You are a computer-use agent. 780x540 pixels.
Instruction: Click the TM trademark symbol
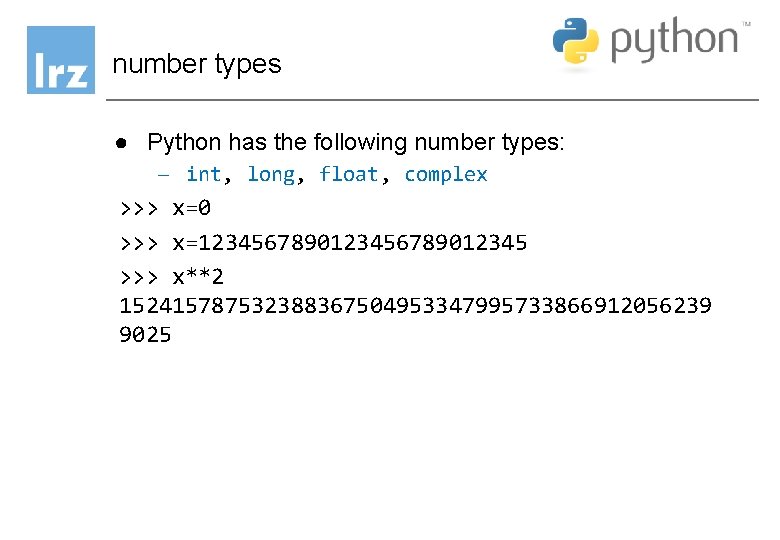747,23
